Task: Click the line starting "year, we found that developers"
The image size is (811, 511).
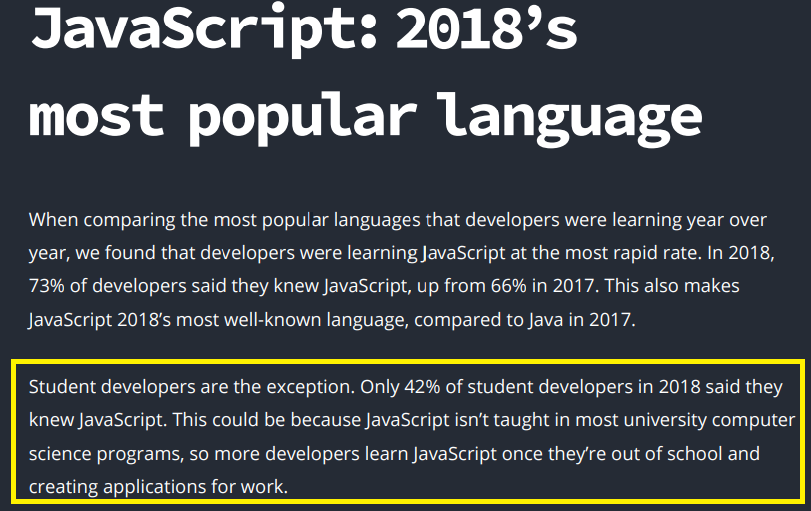Action: click(x=401, y=253)
